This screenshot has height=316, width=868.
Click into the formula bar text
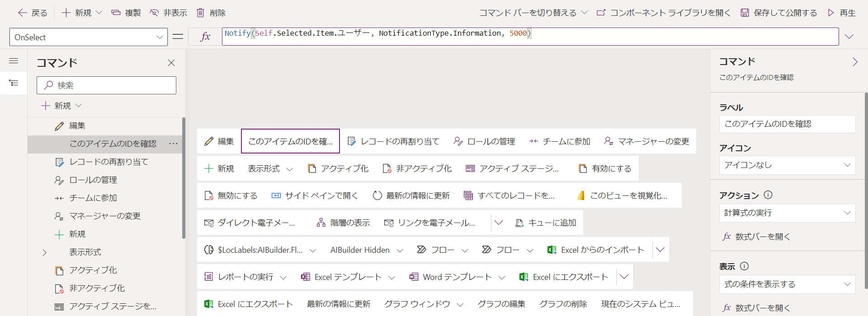530,37
